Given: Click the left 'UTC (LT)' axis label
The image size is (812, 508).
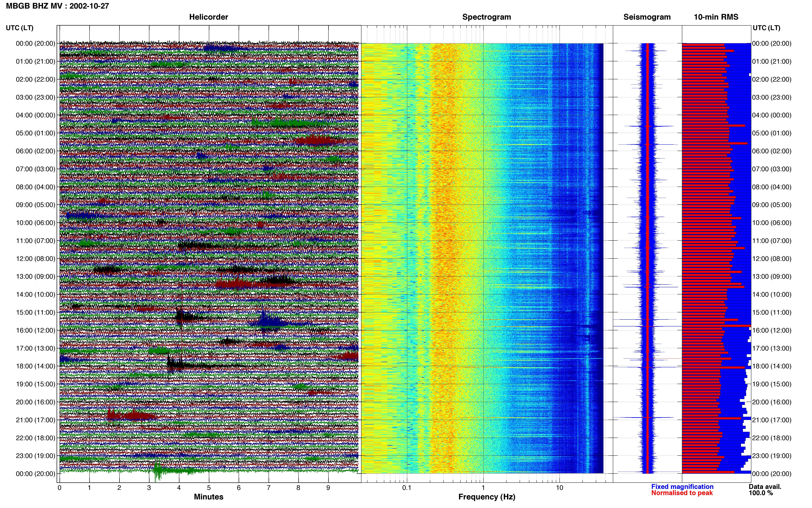Looking at the screenshot, I should pos(20,28).
